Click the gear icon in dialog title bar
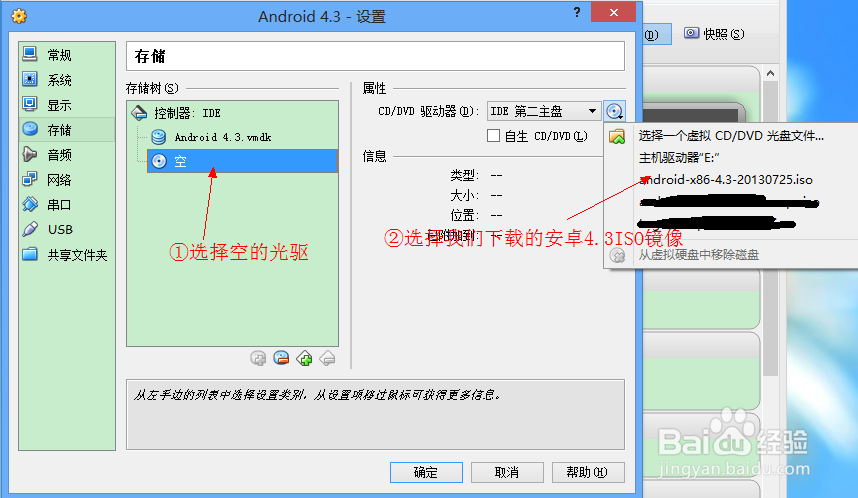 point(19,16)
